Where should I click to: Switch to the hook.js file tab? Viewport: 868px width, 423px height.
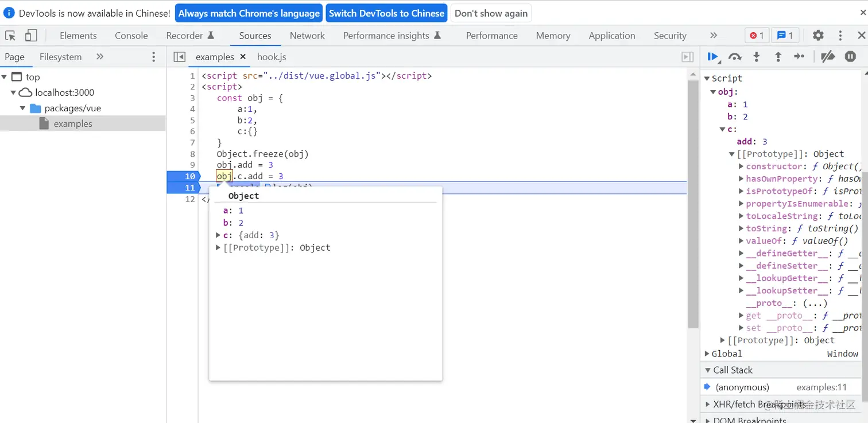tap(272, 57)
